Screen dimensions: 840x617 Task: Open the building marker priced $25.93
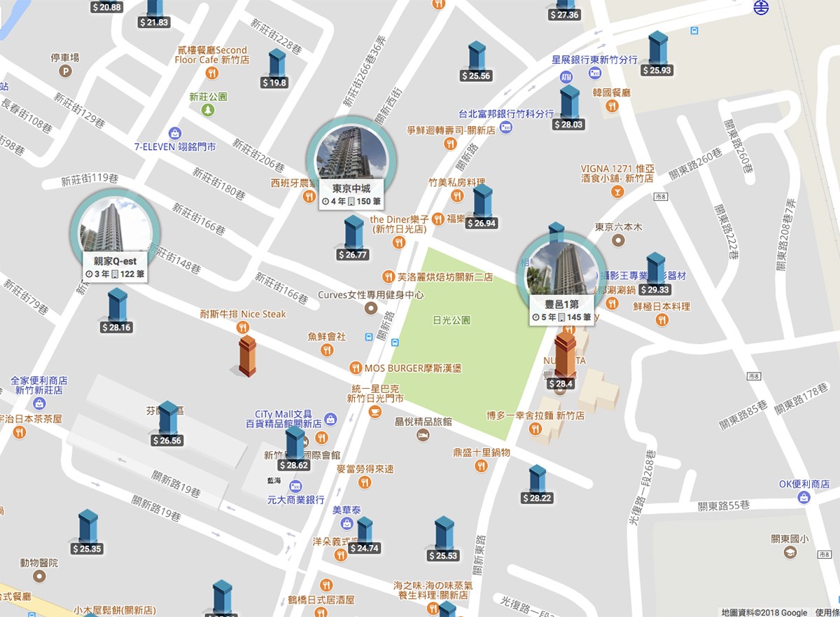tap(657, 53)
